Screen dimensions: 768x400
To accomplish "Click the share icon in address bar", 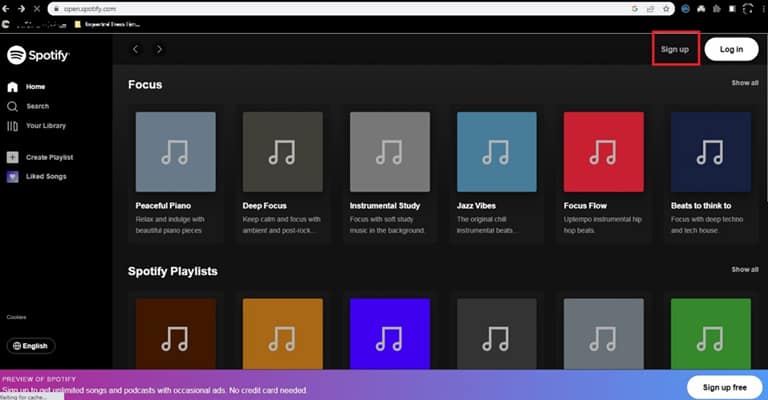I will (650, 9).
